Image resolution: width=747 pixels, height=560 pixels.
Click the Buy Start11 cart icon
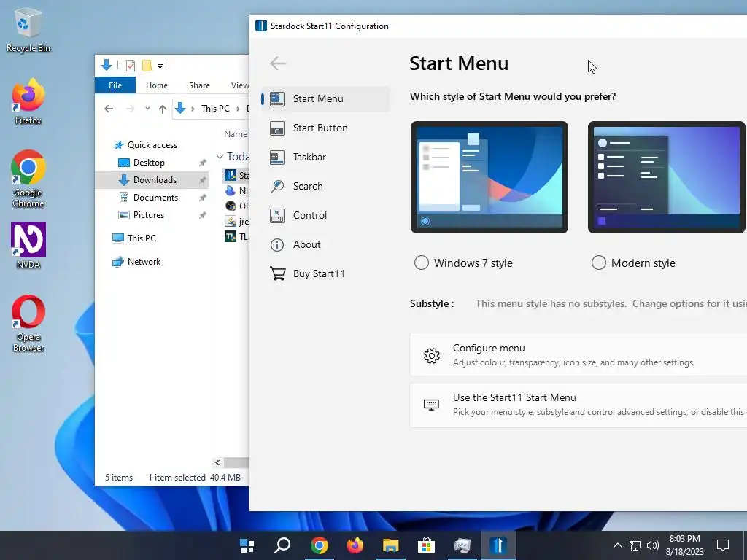point(277,273)
